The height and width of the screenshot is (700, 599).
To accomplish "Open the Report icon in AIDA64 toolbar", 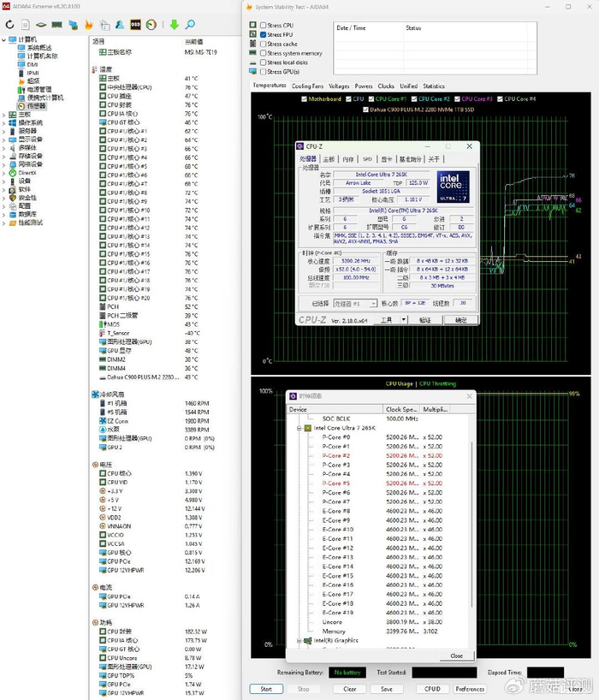I will (25, 25).
